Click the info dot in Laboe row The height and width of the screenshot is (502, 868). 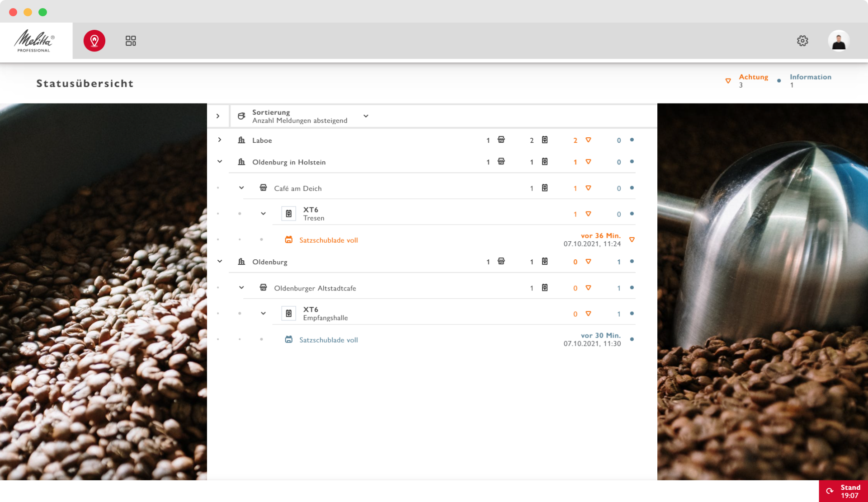632,140
